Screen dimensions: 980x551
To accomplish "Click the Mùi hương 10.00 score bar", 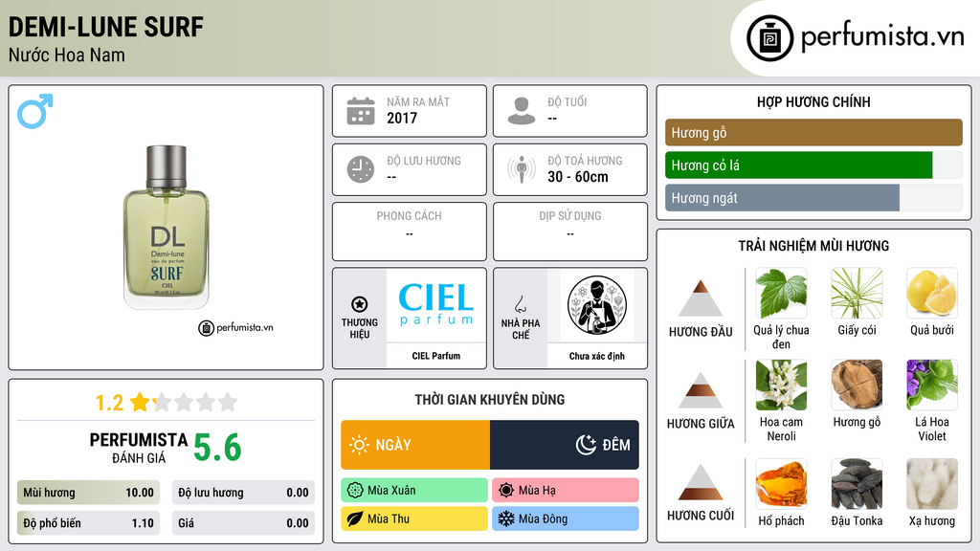I will pos(88,493).
